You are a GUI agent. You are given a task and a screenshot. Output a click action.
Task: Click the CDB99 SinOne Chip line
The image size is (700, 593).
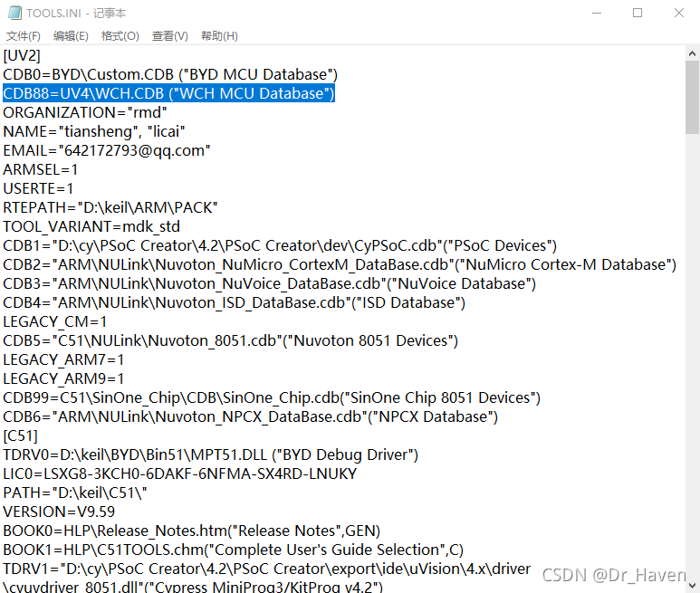coord(272,397)
